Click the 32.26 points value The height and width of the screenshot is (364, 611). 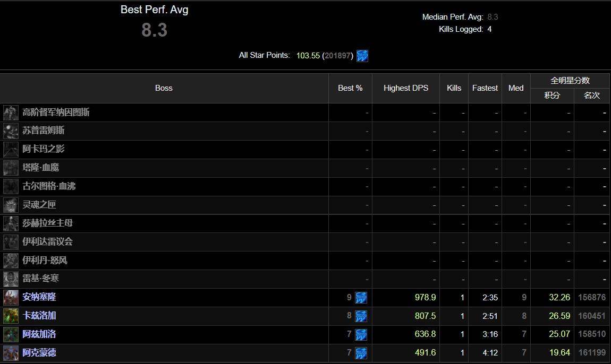coord(559,298)
